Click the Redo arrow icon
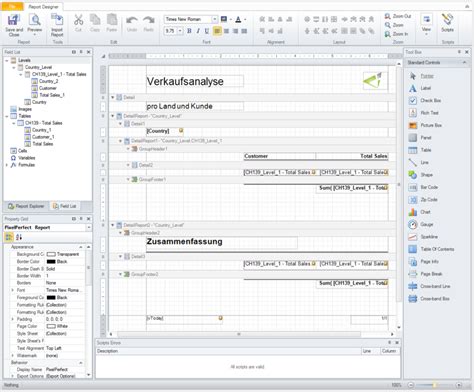 point(148,21)
